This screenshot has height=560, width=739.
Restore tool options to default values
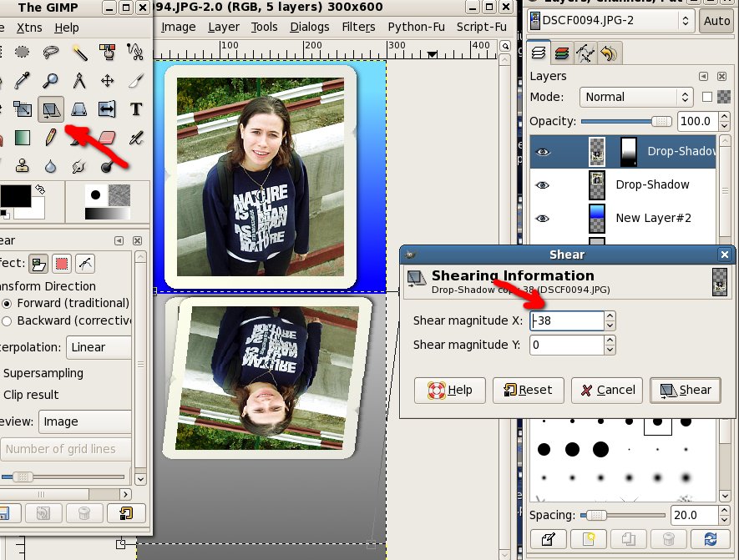126,513
